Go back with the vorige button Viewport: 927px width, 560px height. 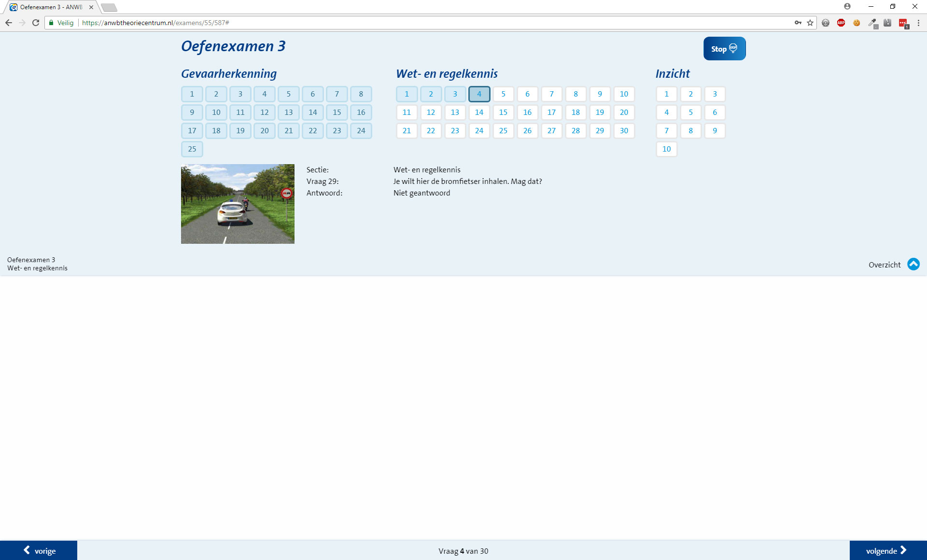coord(39,550)
